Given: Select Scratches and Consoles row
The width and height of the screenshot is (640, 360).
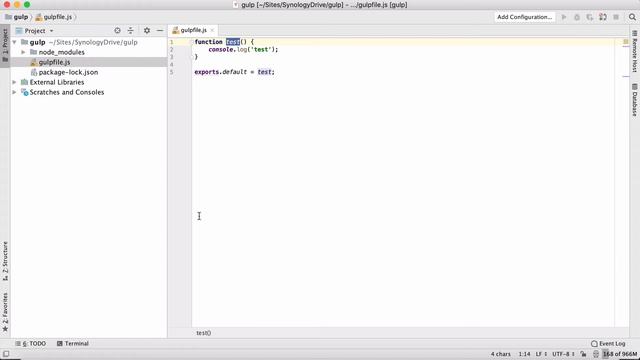Looking at the screenshot, I should [89, 92].
